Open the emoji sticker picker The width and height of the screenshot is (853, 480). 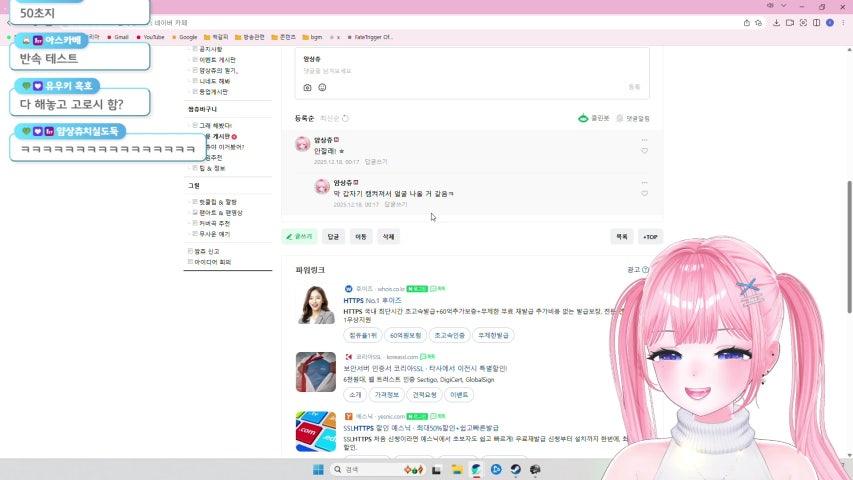(x=322, y=87)
